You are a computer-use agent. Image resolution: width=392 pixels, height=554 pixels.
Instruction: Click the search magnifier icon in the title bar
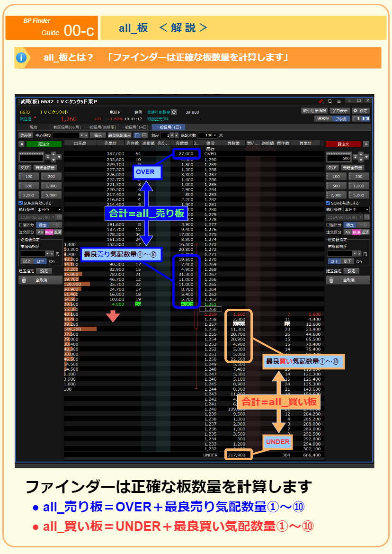tap(330, 101)
